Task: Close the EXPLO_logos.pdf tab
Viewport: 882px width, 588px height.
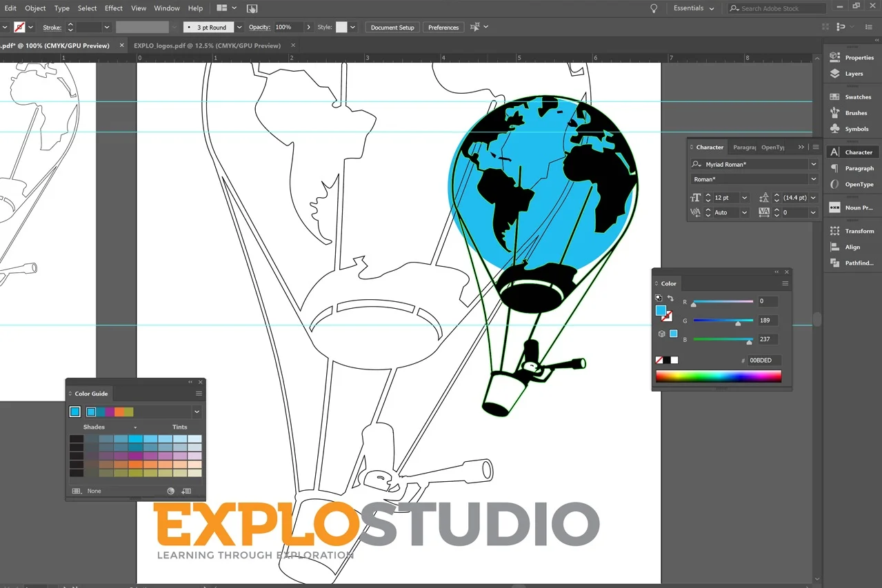Action: (293, 45)
